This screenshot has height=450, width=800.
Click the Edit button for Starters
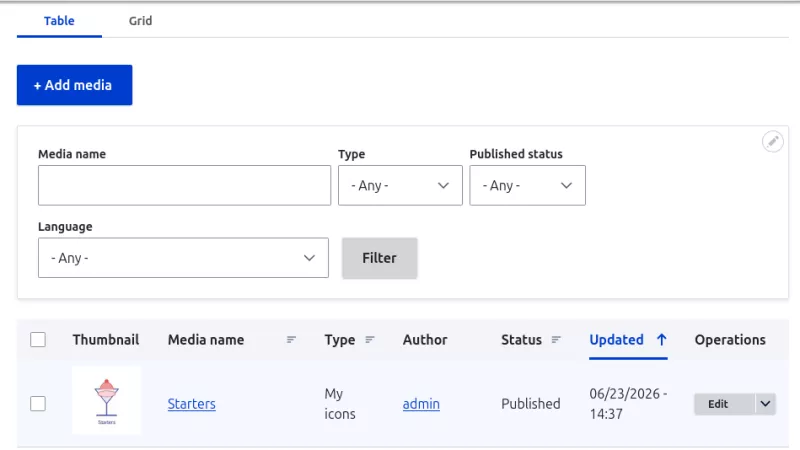(718, 404)
